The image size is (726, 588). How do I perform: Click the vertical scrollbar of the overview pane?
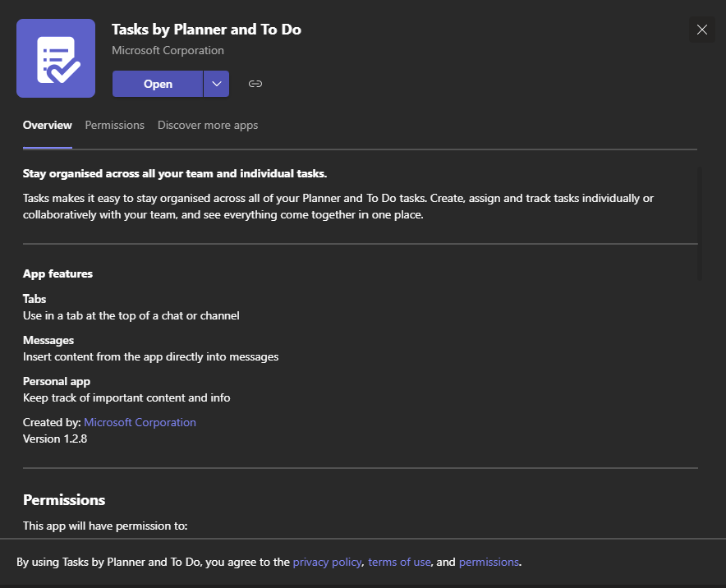coord(700,223)
